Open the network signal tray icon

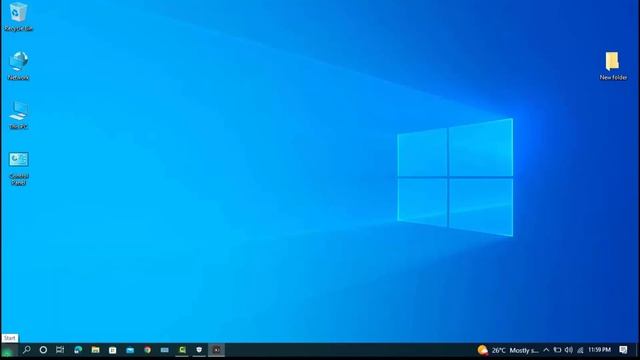580,350
